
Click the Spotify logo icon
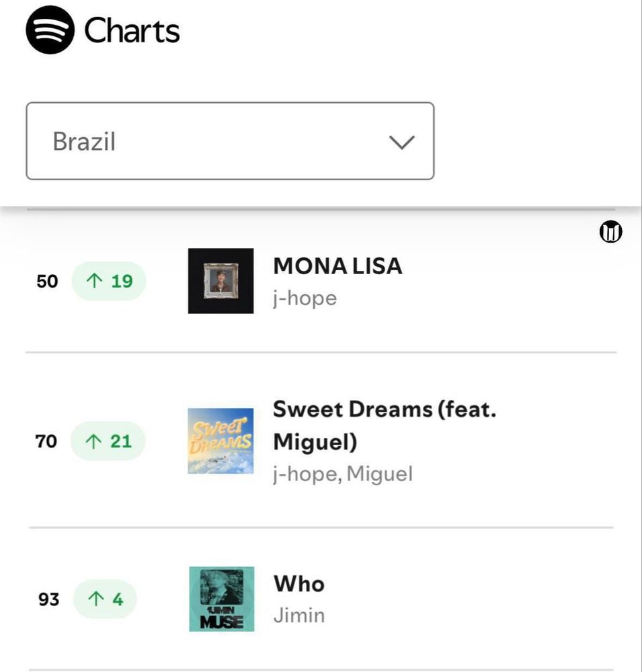50,30
